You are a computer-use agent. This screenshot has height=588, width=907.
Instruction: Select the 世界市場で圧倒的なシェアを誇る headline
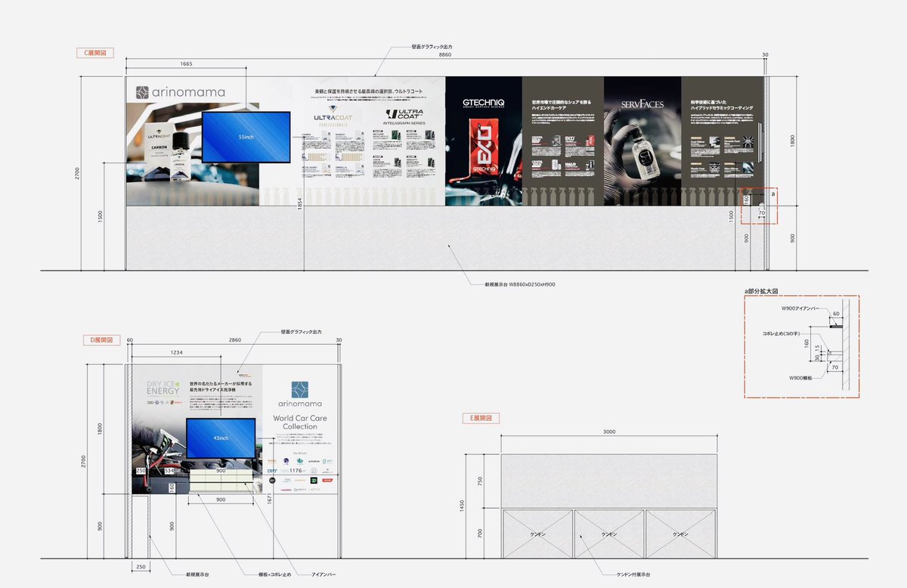coord(562,101)
